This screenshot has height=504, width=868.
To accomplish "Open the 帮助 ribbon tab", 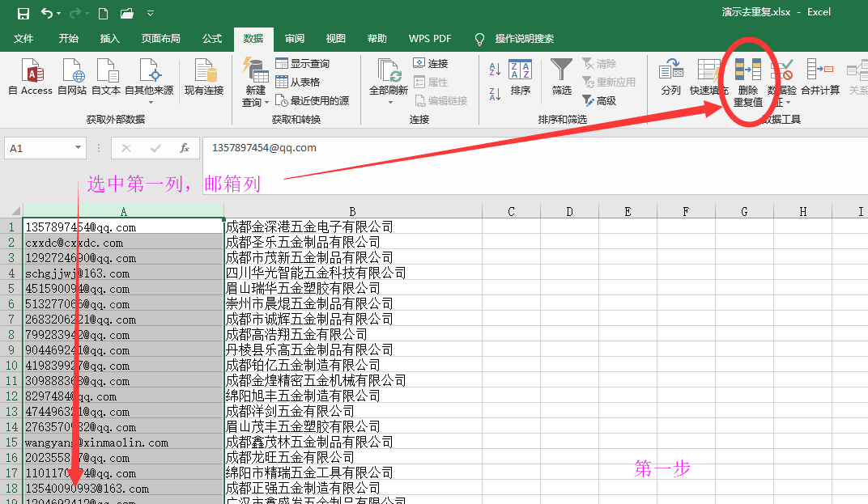I will tap(377, 39).
